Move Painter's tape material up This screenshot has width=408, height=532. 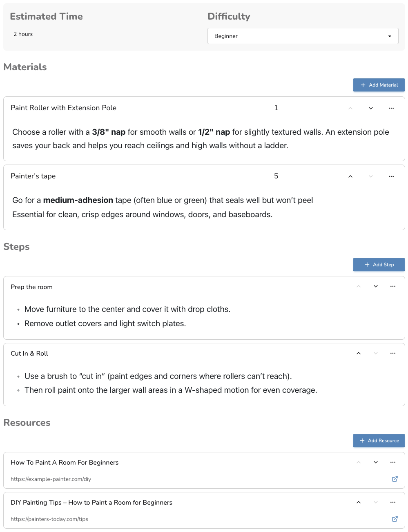[x=350, y=176]
